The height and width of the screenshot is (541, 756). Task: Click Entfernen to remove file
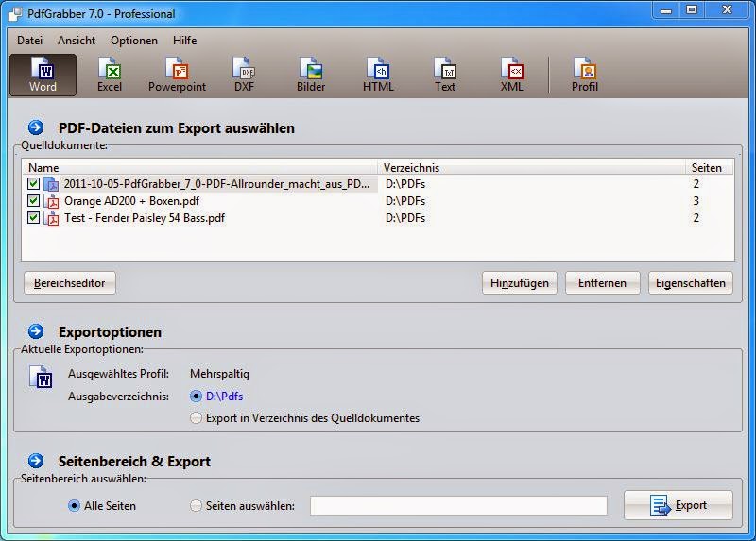coord(603,283)
